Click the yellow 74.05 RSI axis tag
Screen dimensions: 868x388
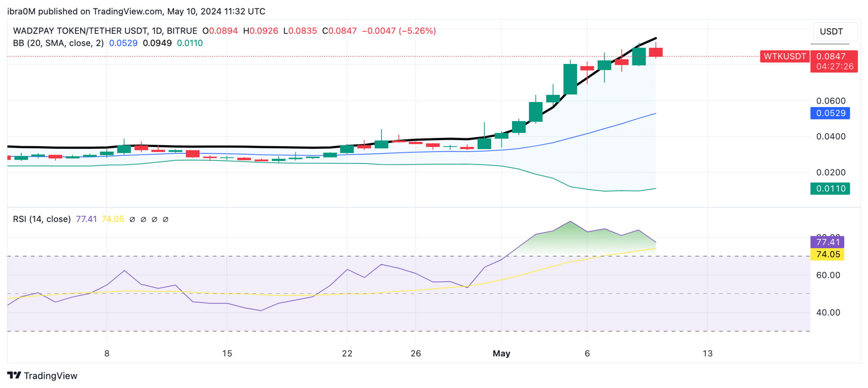[x=827, y=254]
